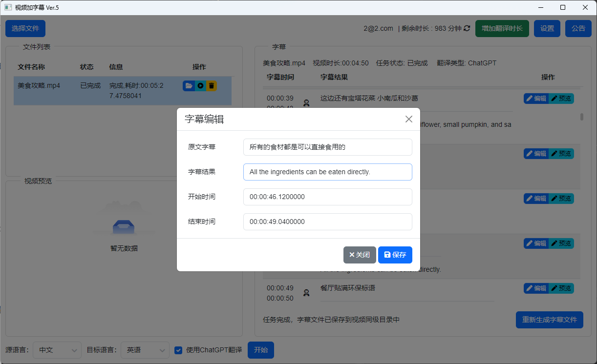Delete 美食攻略.mp4 via the trash icon
The height and width of the screenshot is (364, 597).
coord(211,85)
